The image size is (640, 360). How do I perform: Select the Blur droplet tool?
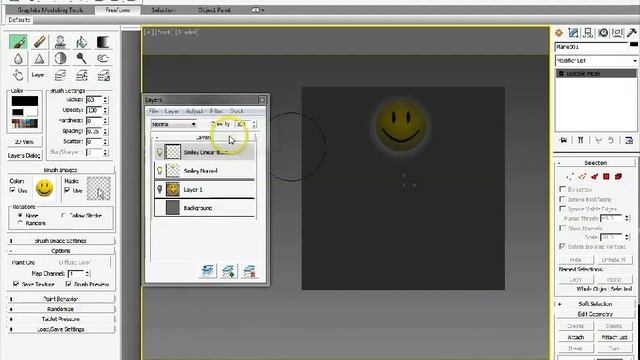[x=18, y=59]
